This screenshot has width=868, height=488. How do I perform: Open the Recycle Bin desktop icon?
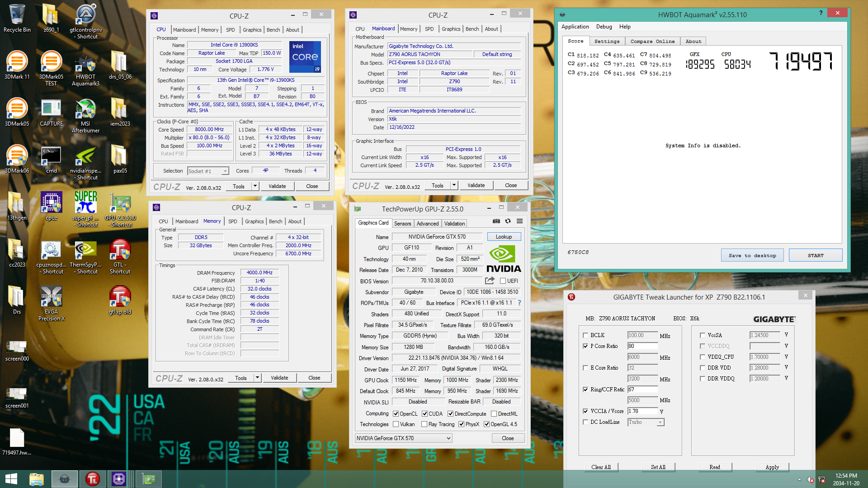[x=17, y=18]
